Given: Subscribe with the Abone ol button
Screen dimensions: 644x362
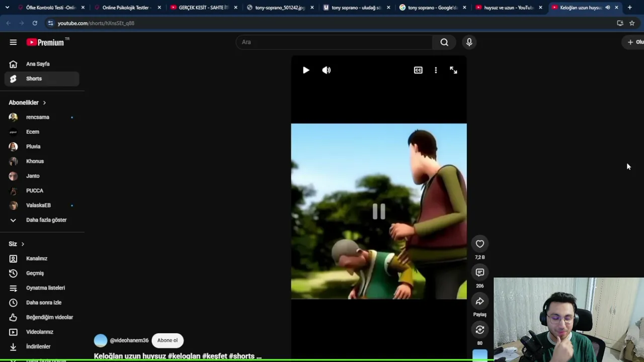Looking at the screenshot, I should (168, 340).
